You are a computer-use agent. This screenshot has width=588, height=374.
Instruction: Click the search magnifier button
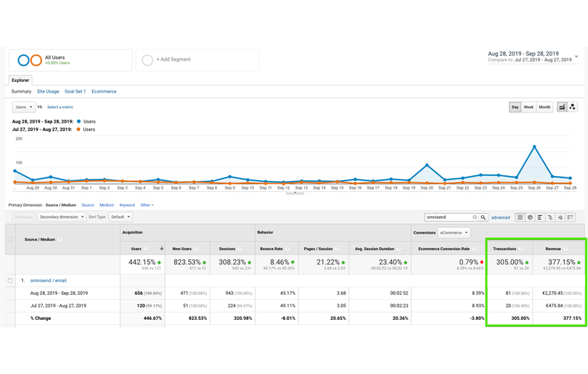483,217
